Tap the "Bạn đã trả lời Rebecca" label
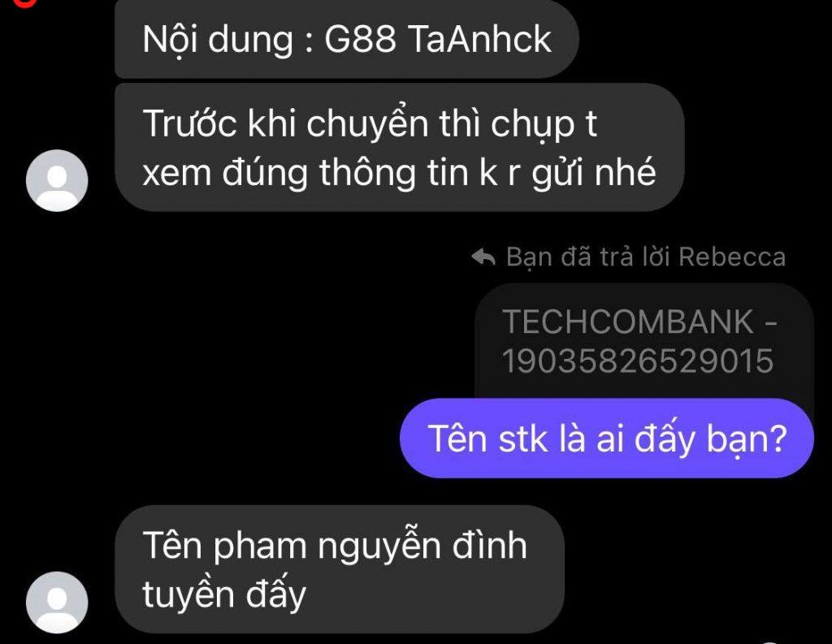Image resolution: width=832 pixels, height=644 pixels. click(645, 257)
